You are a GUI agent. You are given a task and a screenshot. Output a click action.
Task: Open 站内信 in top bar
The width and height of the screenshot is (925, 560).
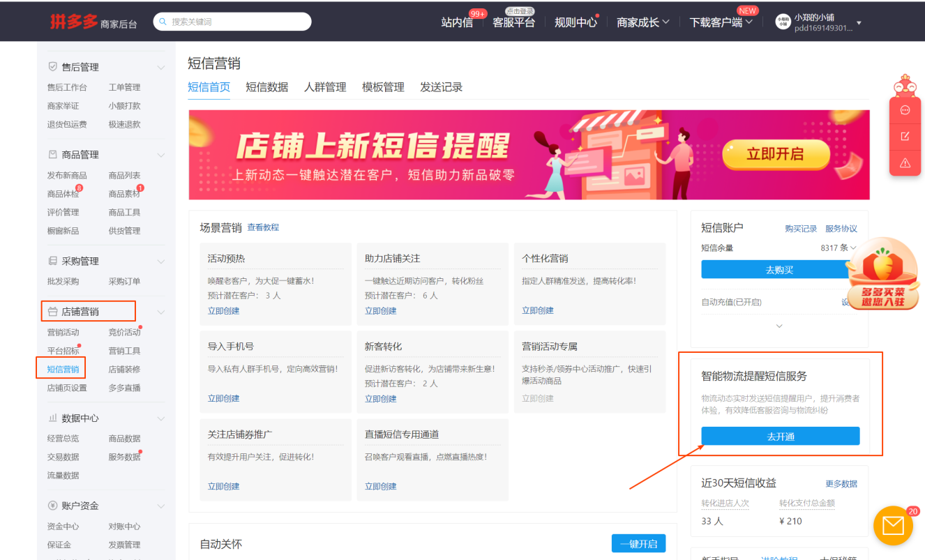pos(457,22)
